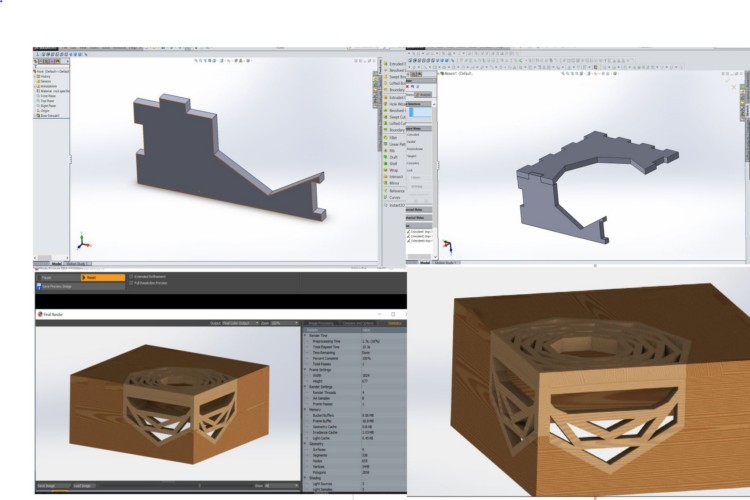Choose the Parallel mate option

(x=411, y=142)
